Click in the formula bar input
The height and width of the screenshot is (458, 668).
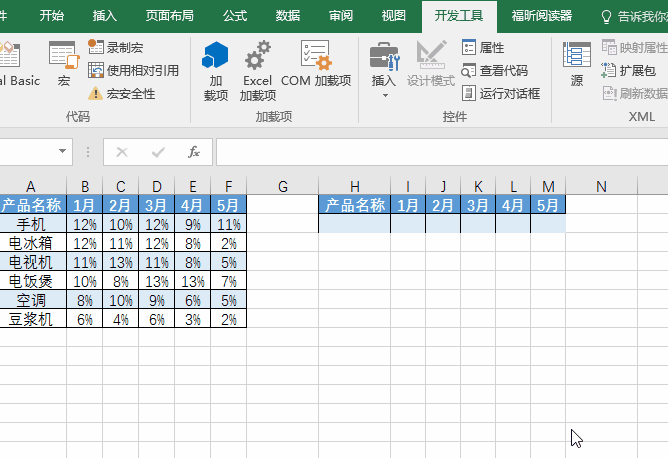click(x=442, y=152)
